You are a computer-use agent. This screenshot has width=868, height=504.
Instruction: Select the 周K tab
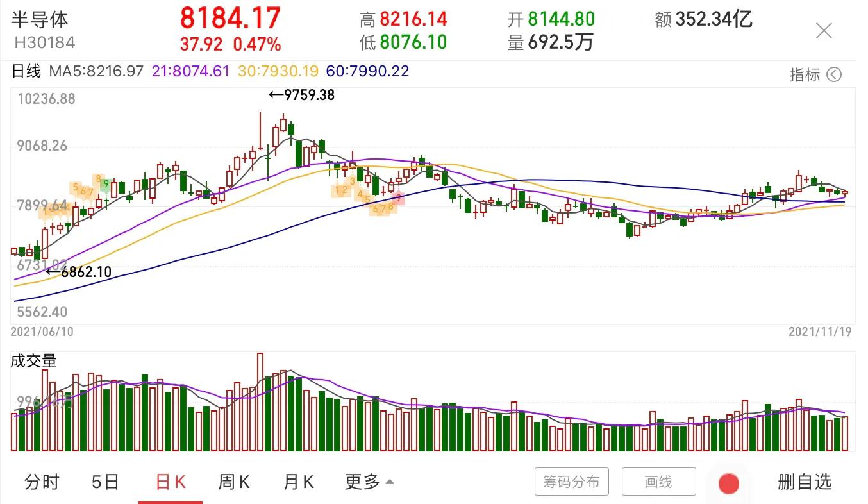(235, 482)
